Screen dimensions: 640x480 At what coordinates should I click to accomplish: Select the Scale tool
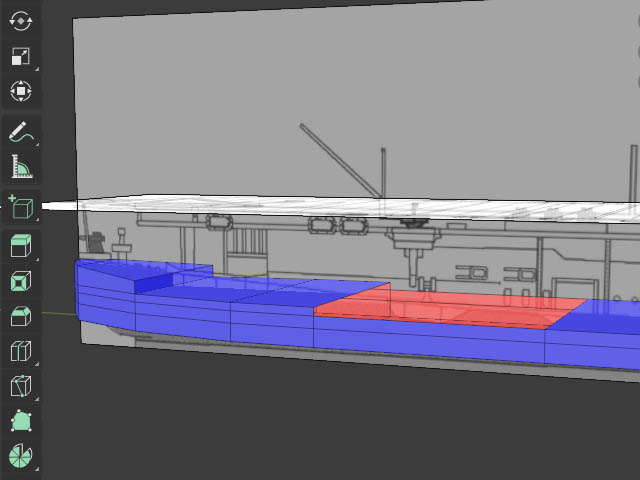click(21, 56)
